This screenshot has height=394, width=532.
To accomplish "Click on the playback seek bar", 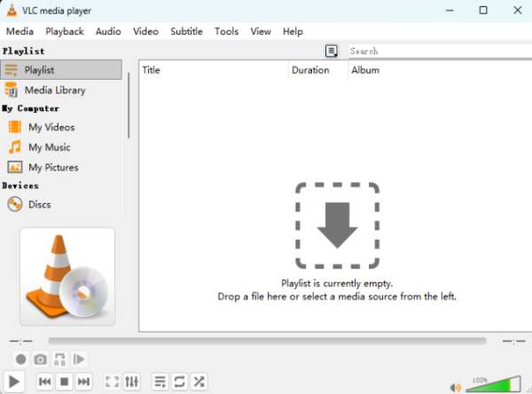I will (x=268, y=341).
